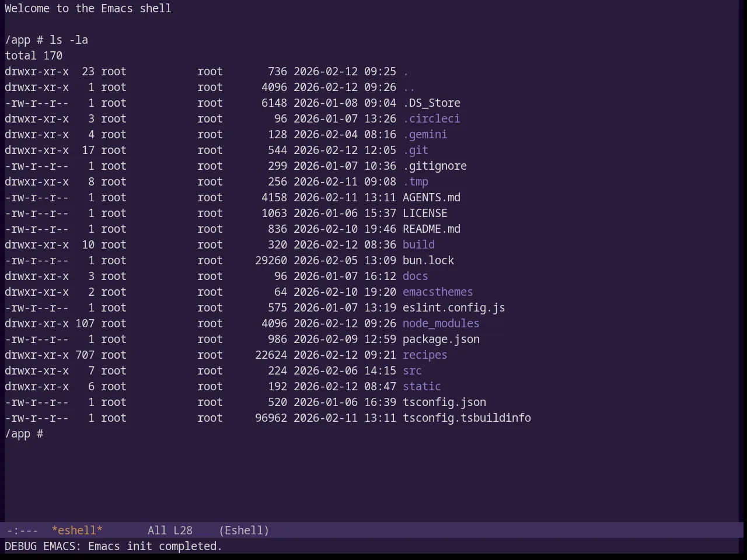747x560 pixels.
Task: Click the All L28 position indicator
Action: 170,530
